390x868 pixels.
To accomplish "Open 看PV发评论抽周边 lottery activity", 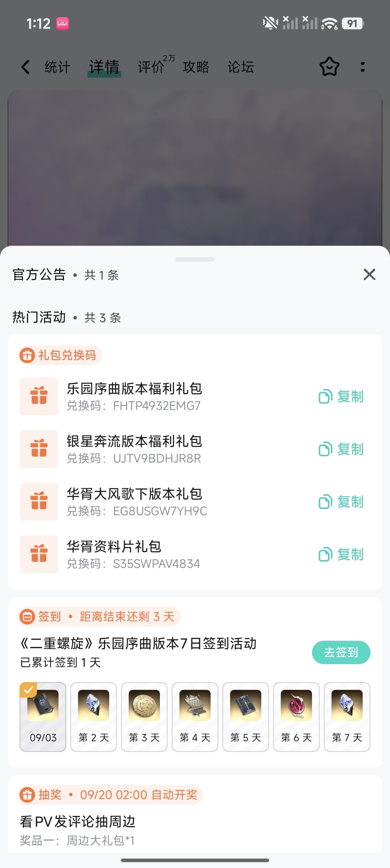I will pos(77,822).
